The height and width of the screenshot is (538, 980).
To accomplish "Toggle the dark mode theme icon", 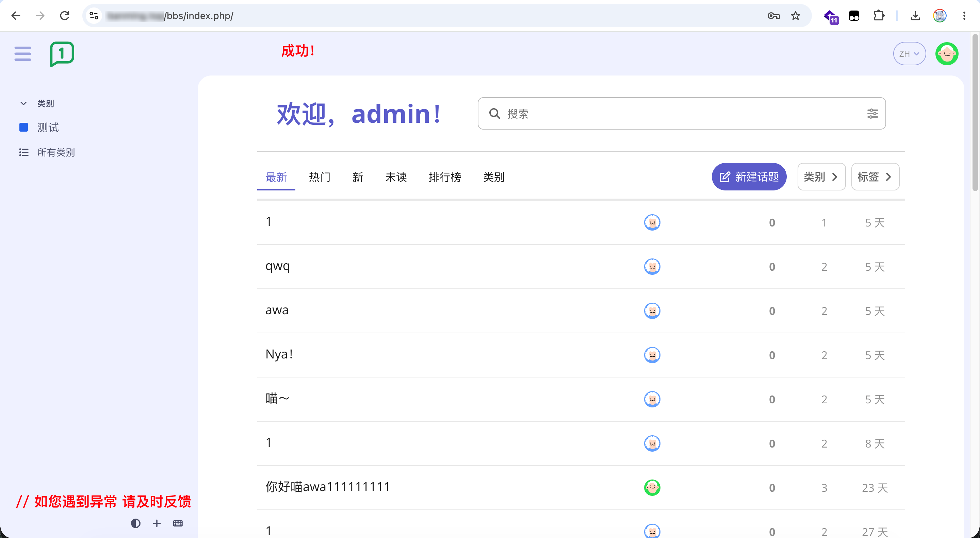I will point(135,524).
